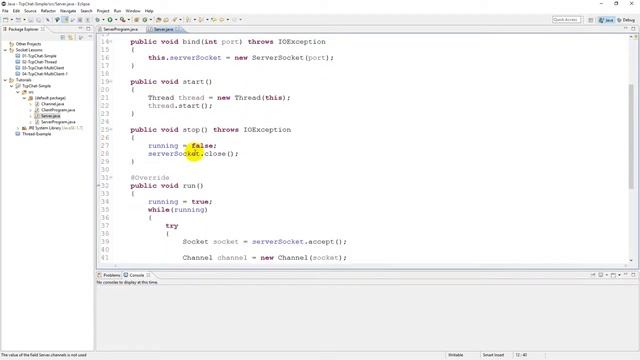Collapse the Tutorials working set
This screenshot has width=640, height=360.
[x=5, y=80]
